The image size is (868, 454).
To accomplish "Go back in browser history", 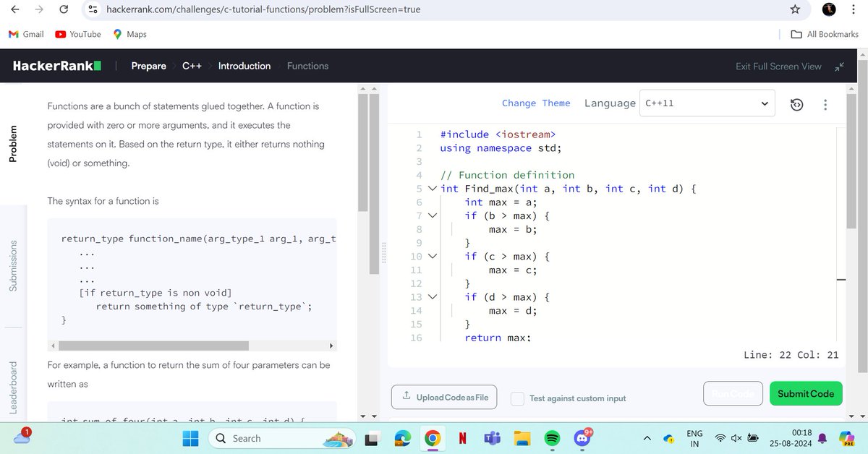I will [x=15, y=9].
